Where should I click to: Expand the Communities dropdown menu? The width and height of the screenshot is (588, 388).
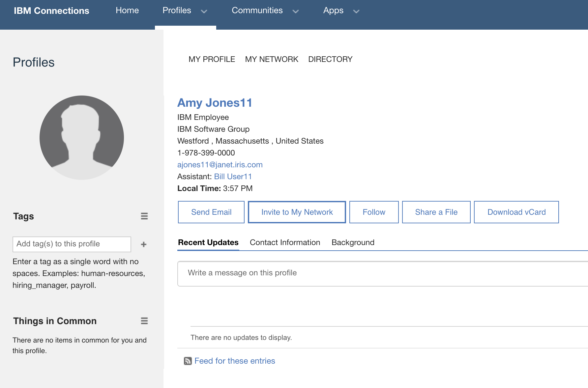[296, 12]
